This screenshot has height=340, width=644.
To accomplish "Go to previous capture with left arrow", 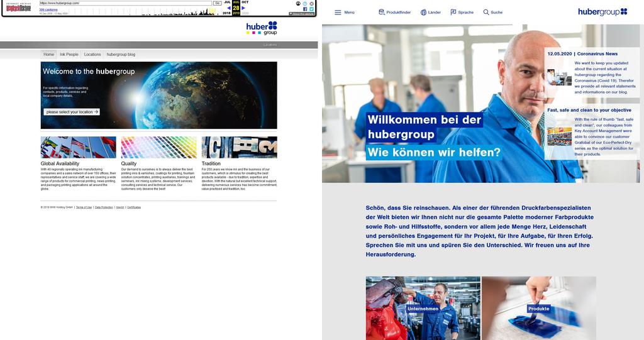I will click(229, 8).
